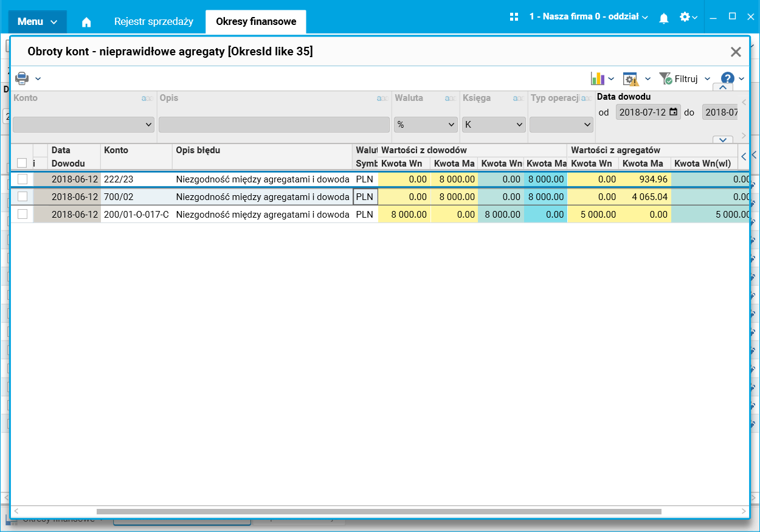The height and width of the screenshot is (532, 760).
Task: Click the settings gear in top bar
Action: (685, 17)
